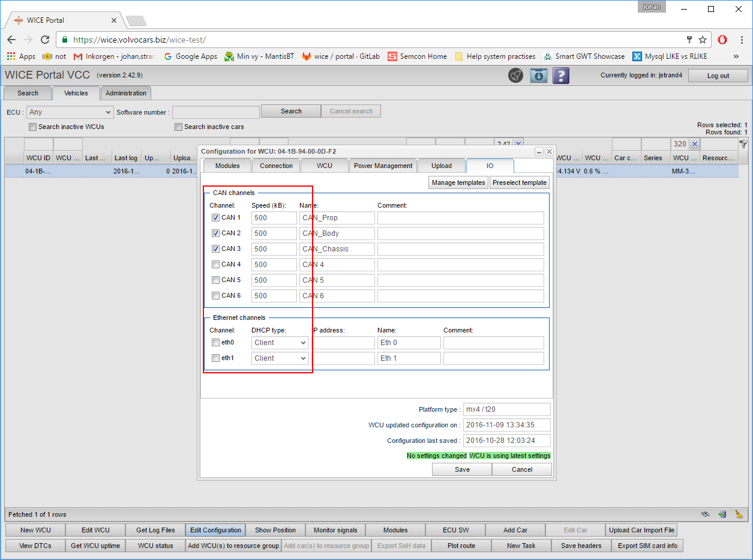
Task: Click the notification bell icon
Action: click(x=515, y=76)
